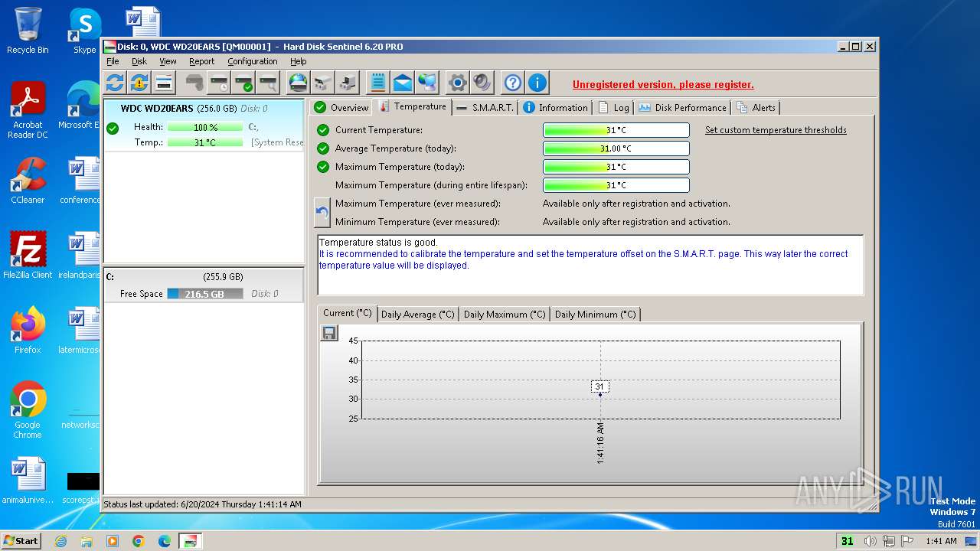
Task: Click the computer hardware toolbar icon
Action: [347, 83]
